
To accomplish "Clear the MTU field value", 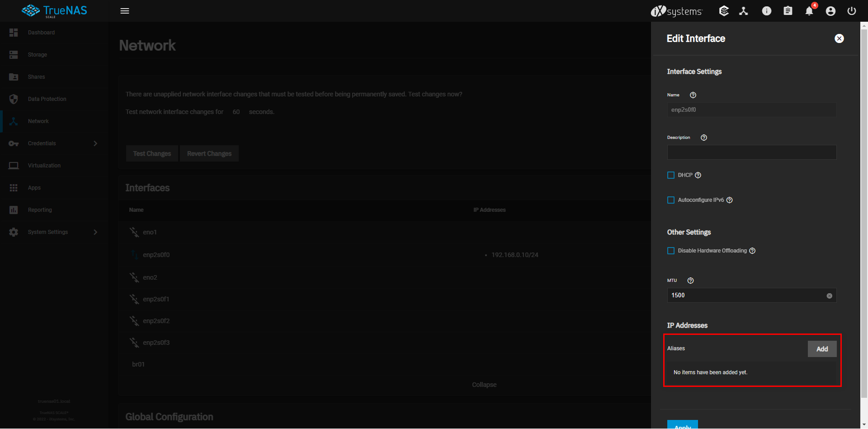I will pyautogui.click(x=830, y=296).
